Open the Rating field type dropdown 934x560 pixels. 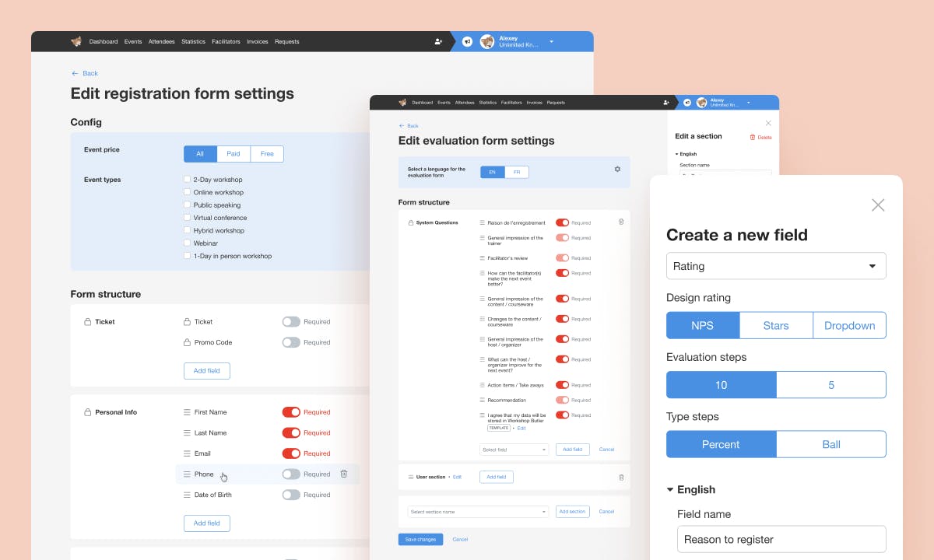(776, 266)
